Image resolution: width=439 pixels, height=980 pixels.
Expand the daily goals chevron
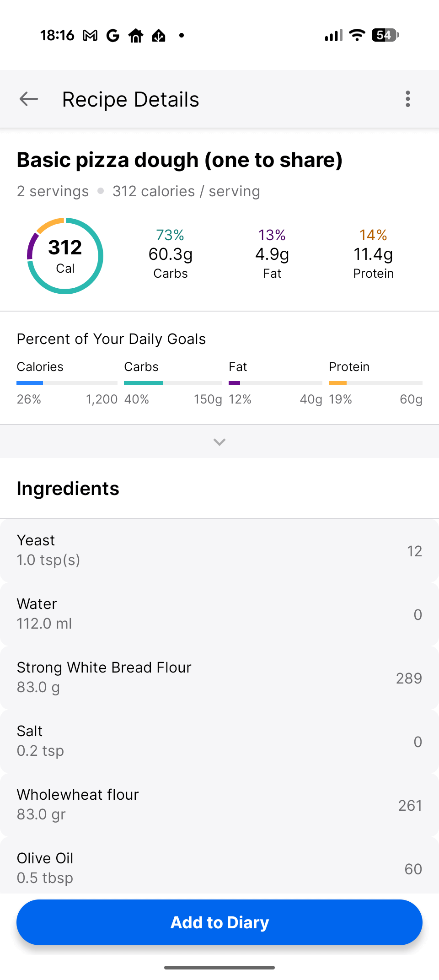219,442
